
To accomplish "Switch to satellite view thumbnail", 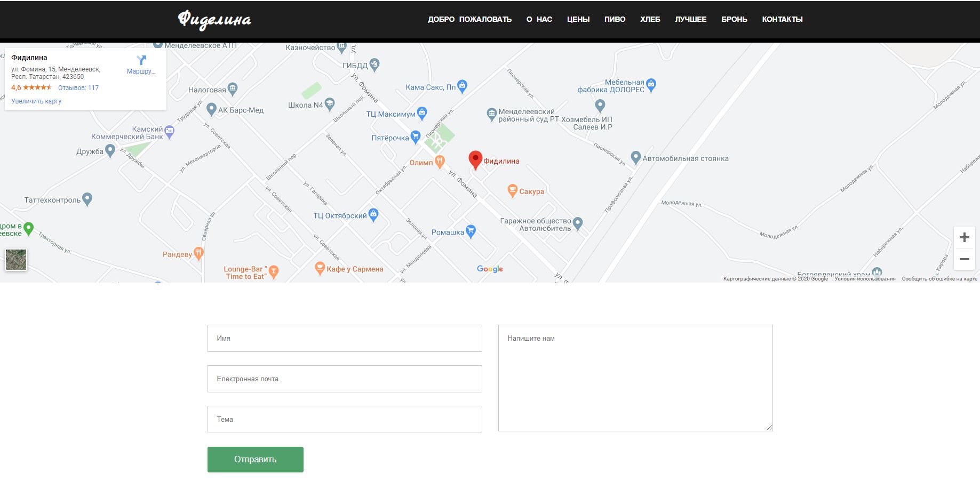I will pos(16,260).
